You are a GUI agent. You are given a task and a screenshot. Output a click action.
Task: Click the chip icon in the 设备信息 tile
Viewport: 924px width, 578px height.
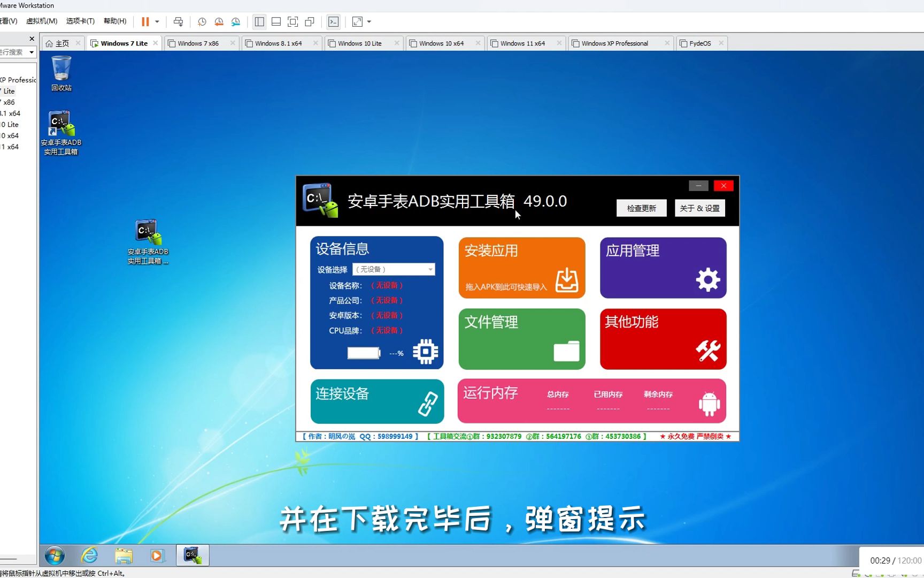[x=426, y=352]
